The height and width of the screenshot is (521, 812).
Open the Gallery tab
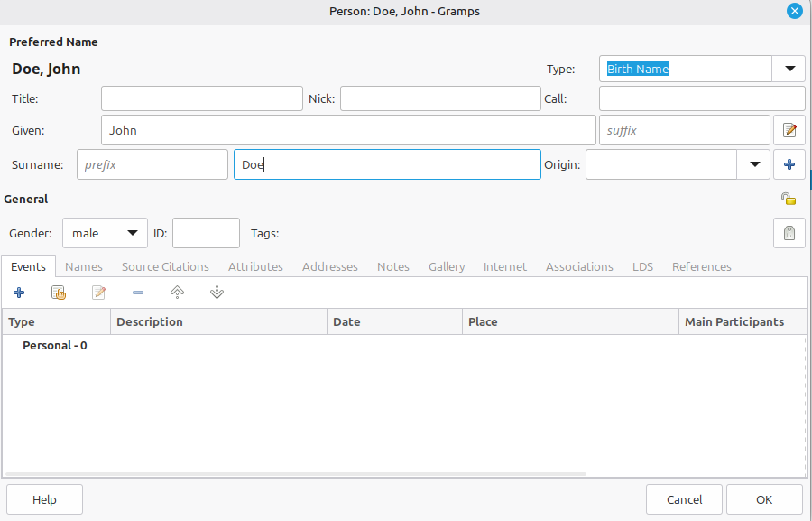(x=447, y=266)
